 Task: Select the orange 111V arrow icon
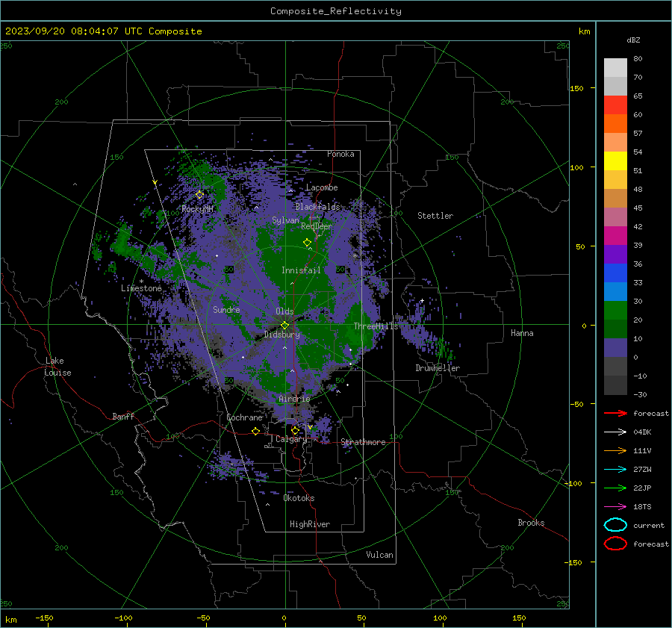pyautogui.click(x=615, y=450)
